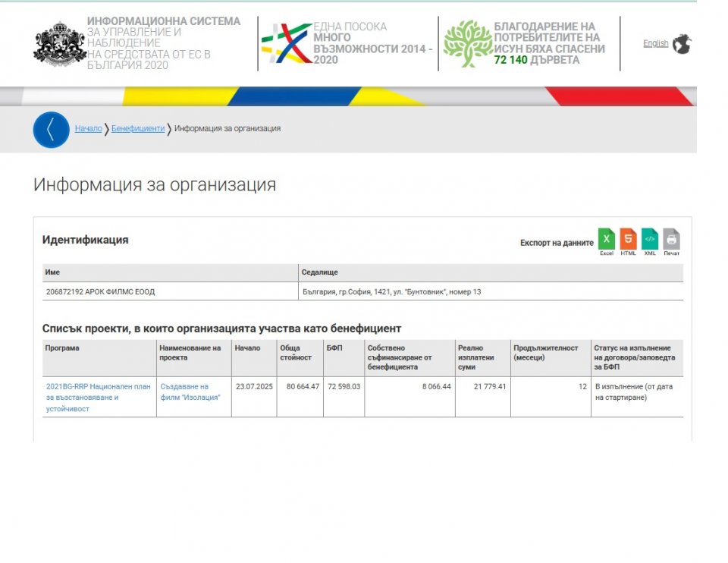Click the colorful EU funds X logo
This screenshot has height=563, width=728.
pyautogui.click(x=286, y=43)
